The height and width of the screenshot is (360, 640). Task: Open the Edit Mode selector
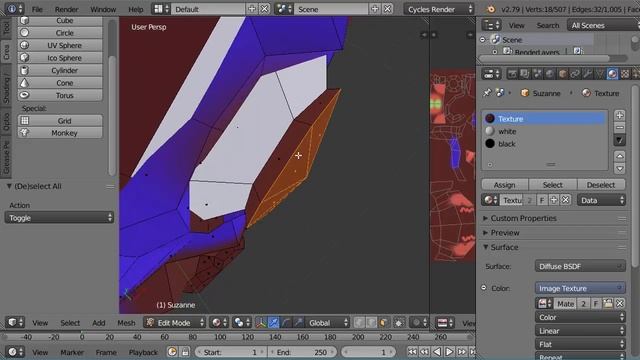pyautogui.click(x=175, y=323)
